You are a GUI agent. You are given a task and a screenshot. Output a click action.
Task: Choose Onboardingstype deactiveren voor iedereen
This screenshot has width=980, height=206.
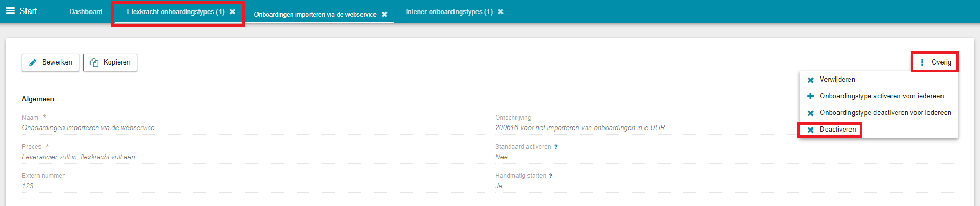885,113
